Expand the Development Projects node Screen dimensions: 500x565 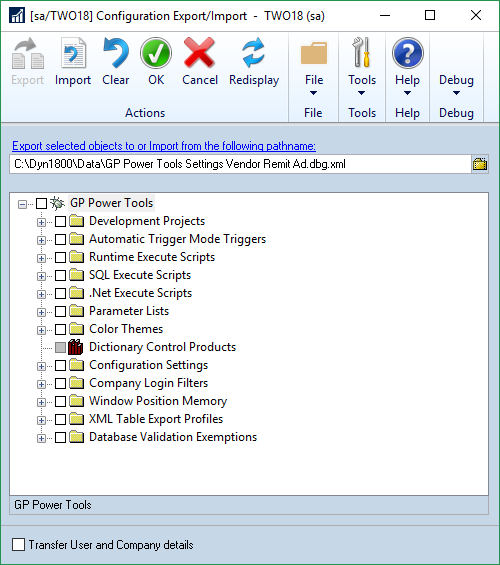41,222
